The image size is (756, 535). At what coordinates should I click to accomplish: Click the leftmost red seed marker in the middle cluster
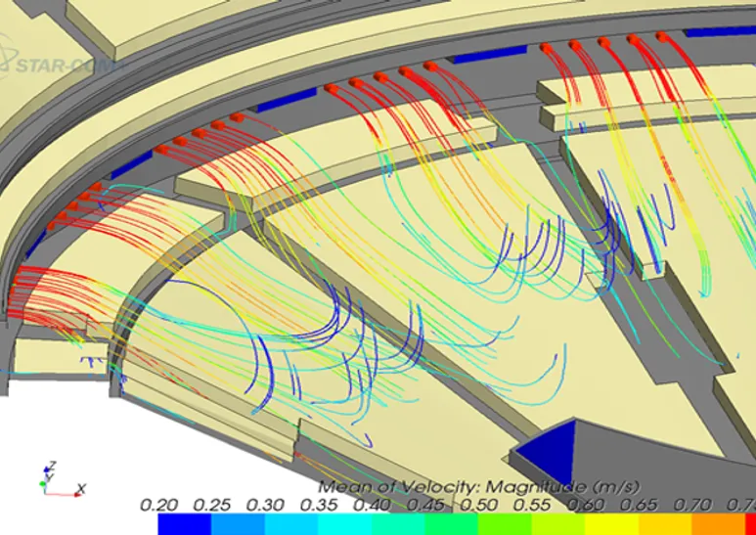(332, 88)
